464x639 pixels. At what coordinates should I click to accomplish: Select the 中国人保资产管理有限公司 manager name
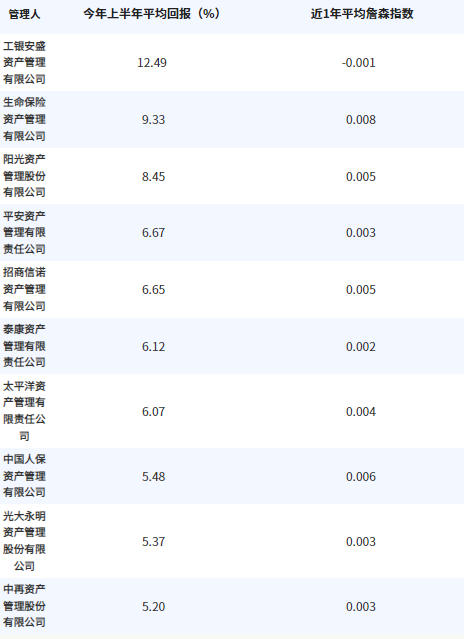[x=24, y=476]
